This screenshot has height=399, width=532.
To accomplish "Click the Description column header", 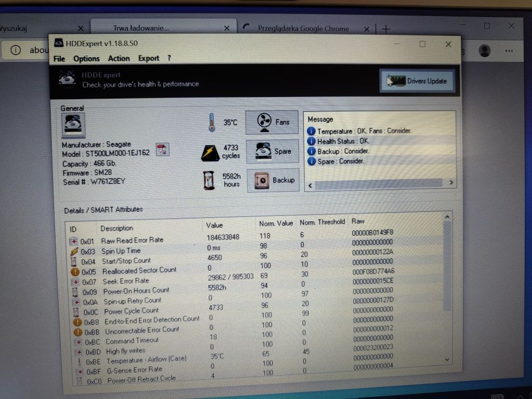I will coord(117,229).
